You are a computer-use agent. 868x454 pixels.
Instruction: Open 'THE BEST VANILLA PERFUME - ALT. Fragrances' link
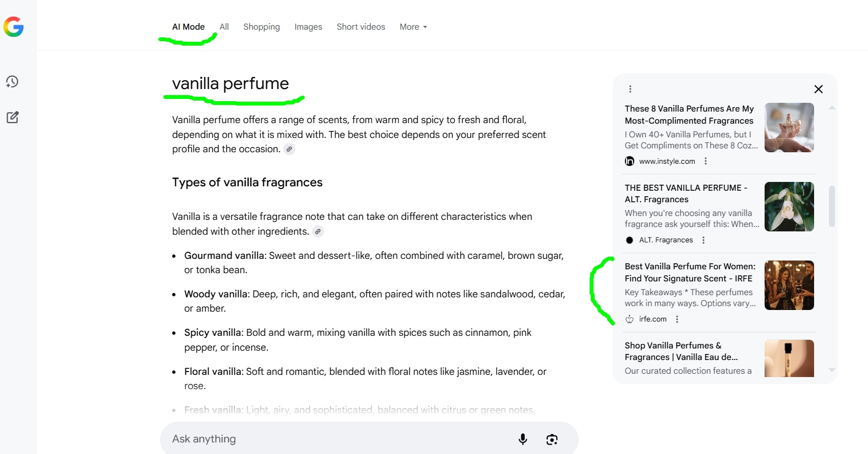pos(686,193)
